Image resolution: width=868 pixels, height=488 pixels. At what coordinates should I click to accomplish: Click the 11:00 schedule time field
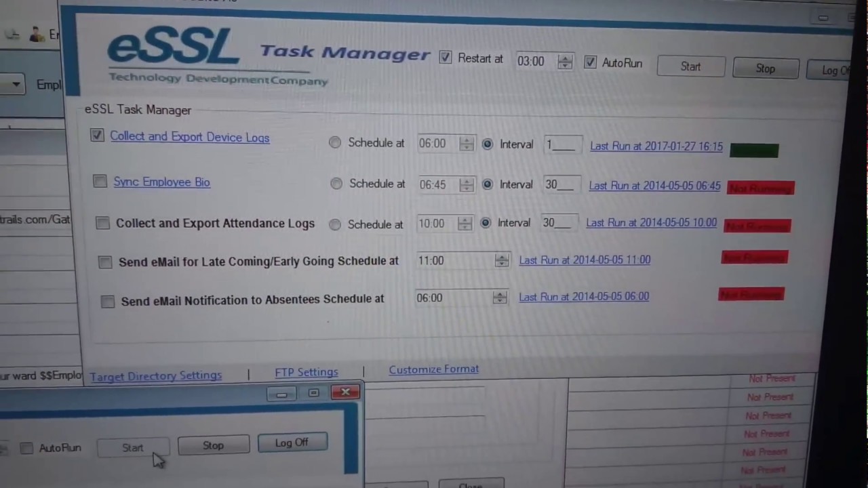click(x=455, y=260)
